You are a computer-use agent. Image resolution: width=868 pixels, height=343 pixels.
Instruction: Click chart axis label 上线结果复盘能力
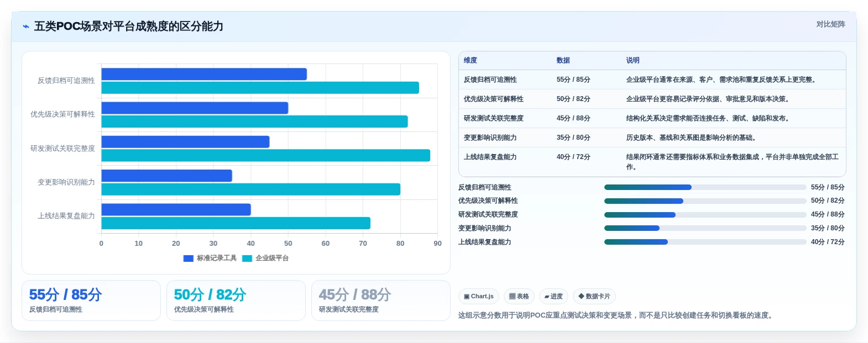(66, 216)
